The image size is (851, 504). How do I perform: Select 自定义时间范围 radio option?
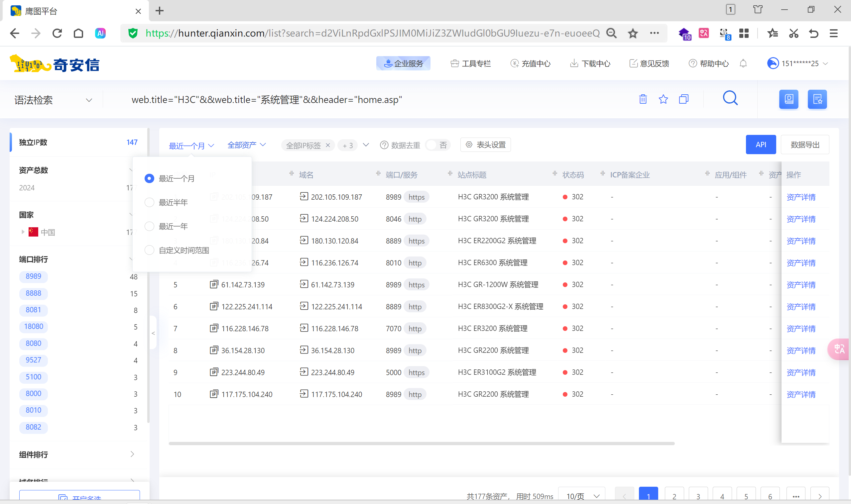coord(150,250)
